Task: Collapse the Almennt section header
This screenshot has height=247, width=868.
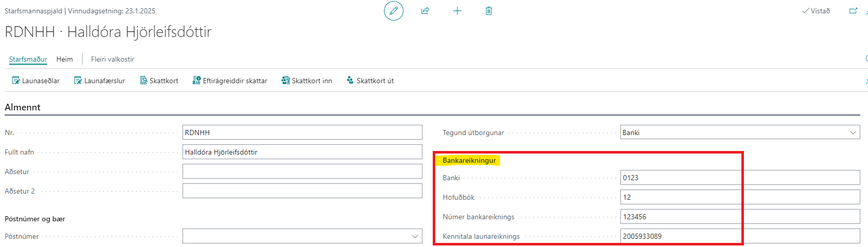Action: [x=23, y=107]
